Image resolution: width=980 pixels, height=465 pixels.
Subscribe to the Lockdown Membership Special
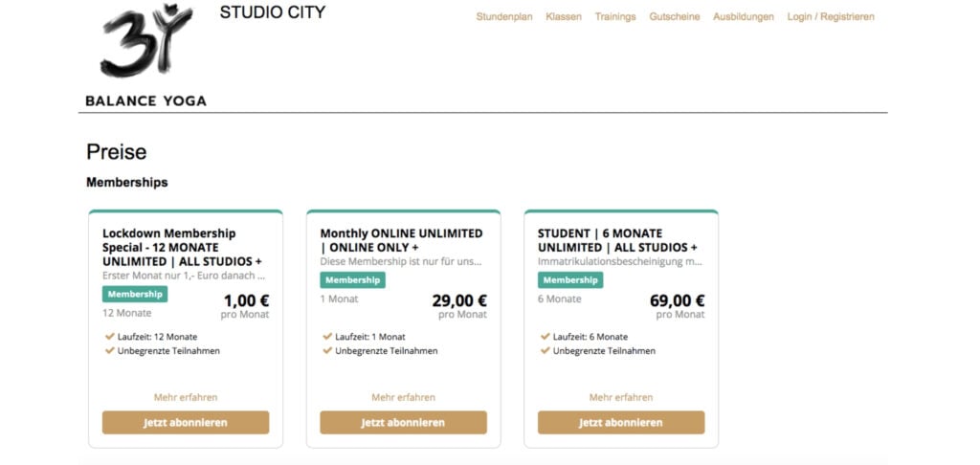[x=186, y=423]
